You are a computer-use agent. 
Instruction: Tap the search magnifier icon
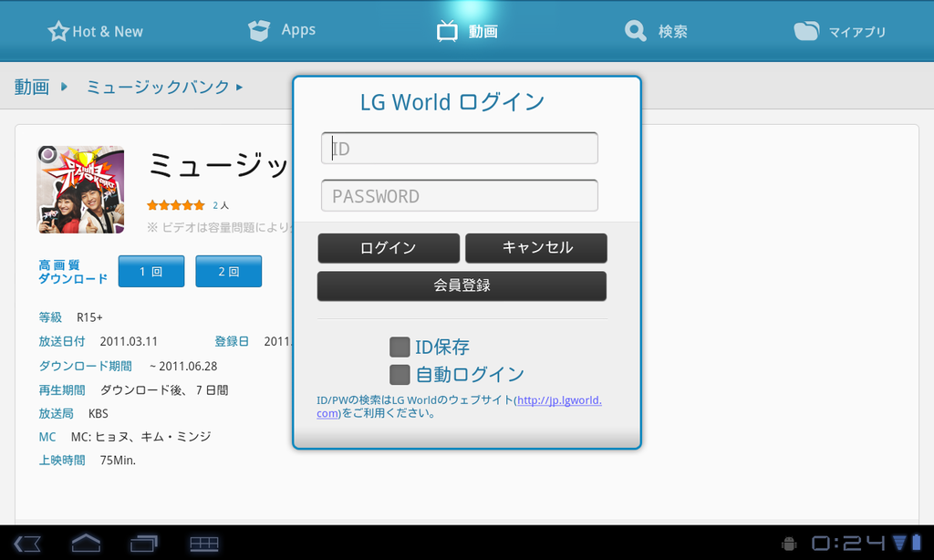tap(636, 31)
